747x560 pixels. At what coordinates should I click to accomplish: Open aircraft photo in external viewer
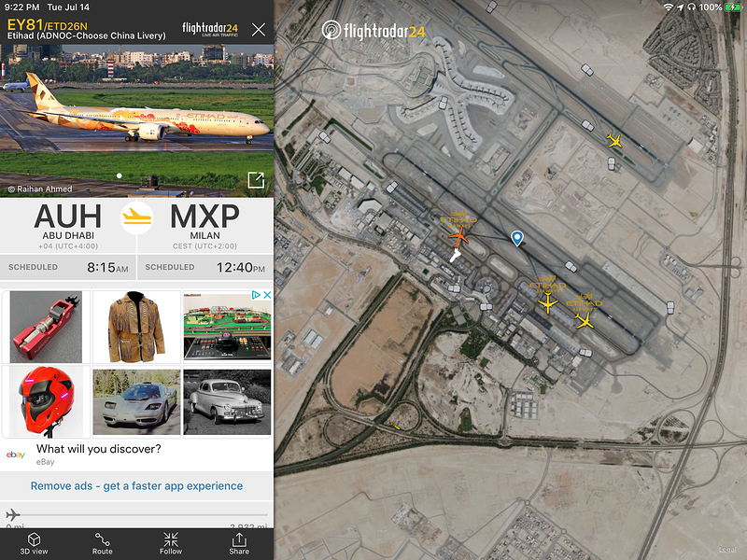click(x=256, y=180)
